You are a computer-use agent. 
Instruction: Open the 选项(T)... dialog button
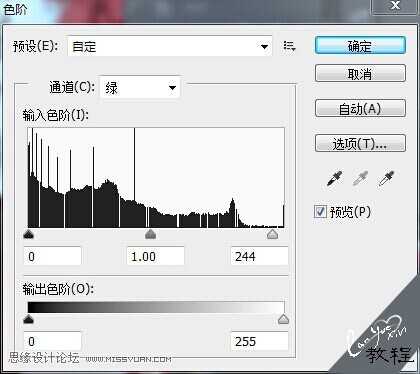(x=360, y=144)
